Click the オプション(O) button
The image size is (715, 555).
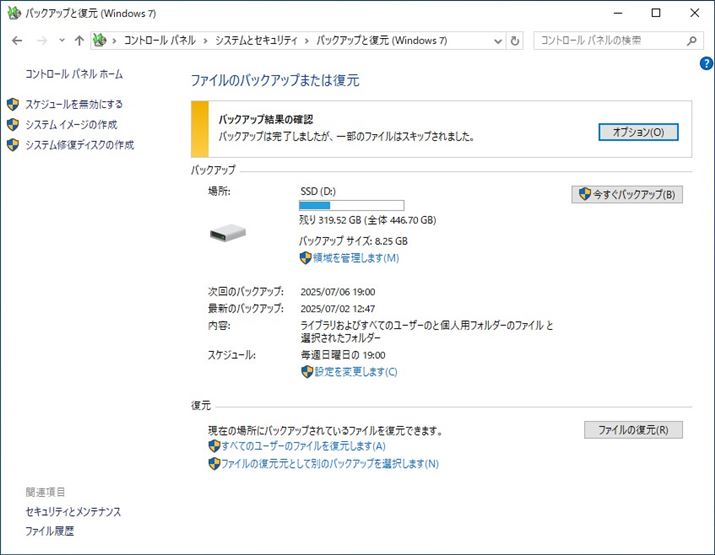point(638,132)
